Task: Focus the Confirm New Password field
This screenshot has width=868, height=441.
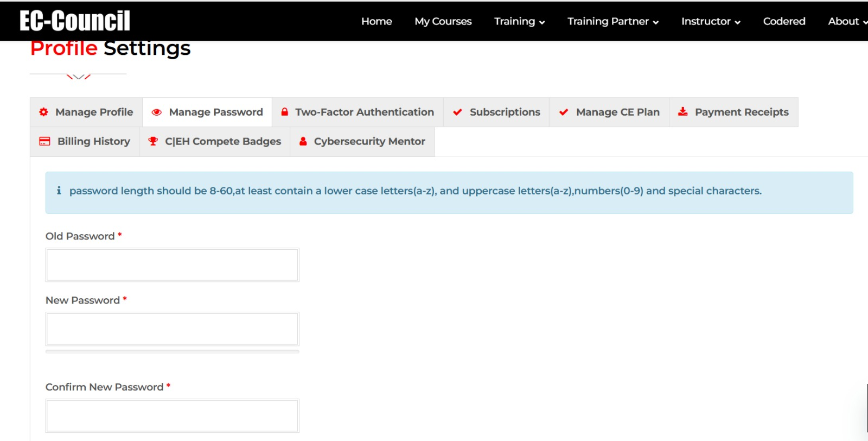Action: tap(172, 416)
